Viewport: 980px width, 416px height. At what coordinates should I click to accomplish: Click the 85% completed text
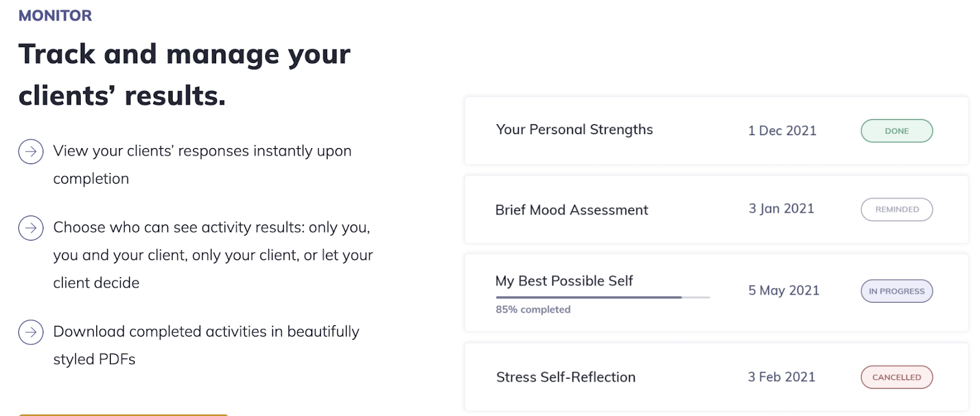tap(533, 310)
